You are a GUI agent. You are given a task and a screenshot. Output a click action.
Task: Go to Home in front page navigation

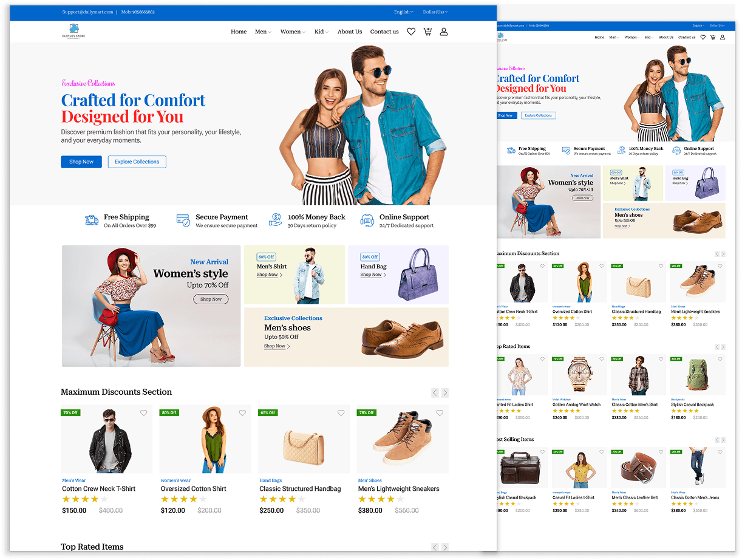[239, 32]
